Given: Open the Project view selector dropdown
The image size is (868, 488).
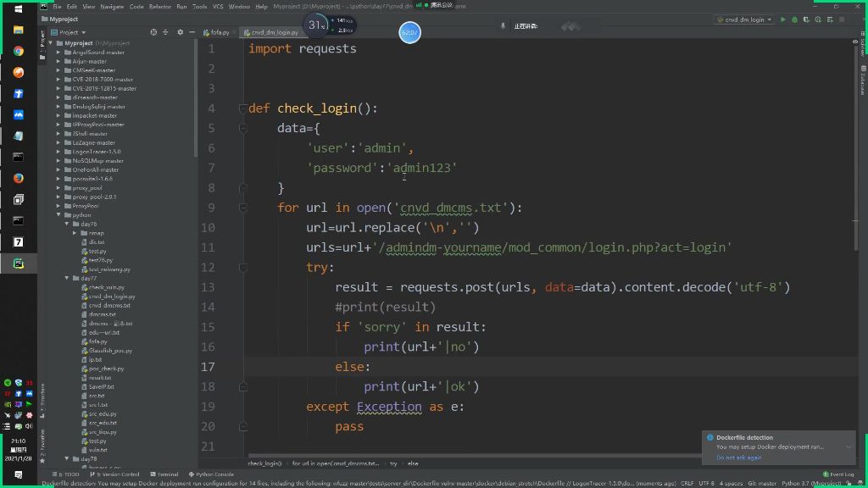Looking at the screenshot, I should click(x=69, y=32).
